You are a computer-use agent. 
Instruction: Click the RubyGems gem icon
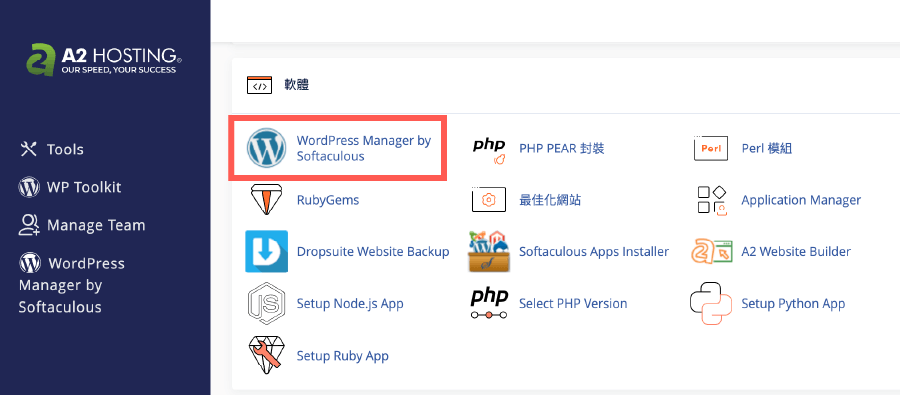pyautogui.click(x=266, y=200)
